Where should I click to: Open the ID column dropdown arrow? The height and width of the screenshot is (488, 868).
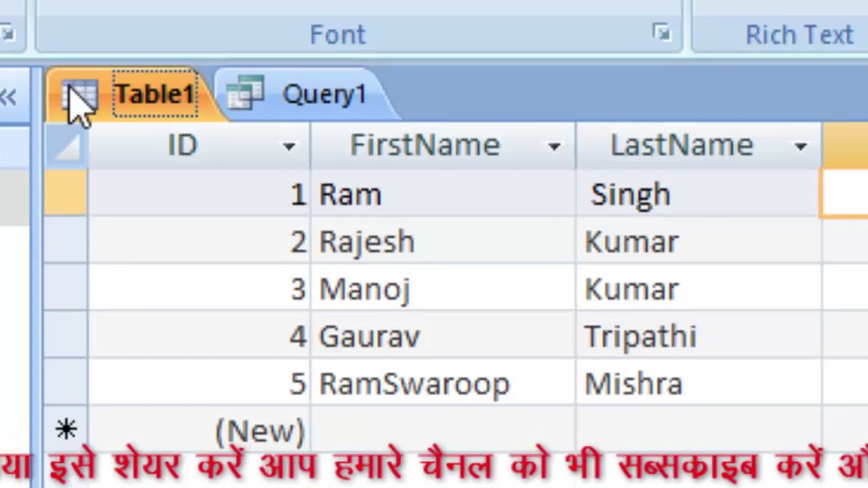[290, 146]
